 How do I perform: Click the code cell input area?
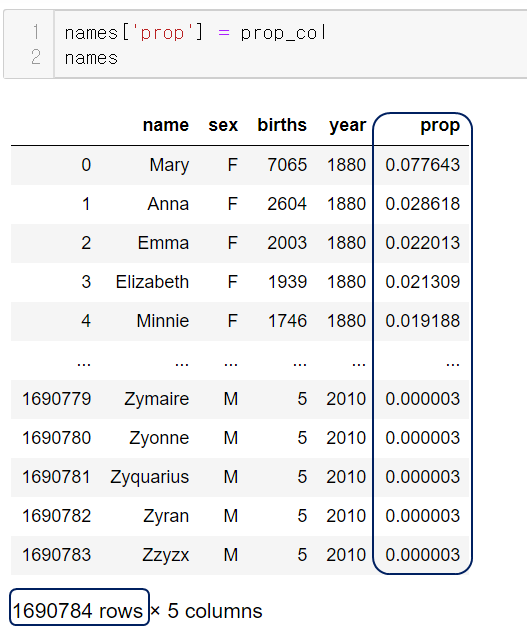290,44
